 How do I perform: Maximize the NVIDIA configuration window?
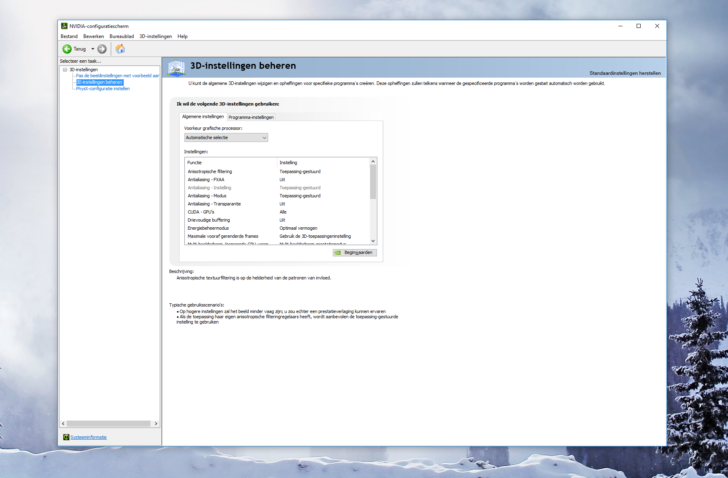click(638, 26)
